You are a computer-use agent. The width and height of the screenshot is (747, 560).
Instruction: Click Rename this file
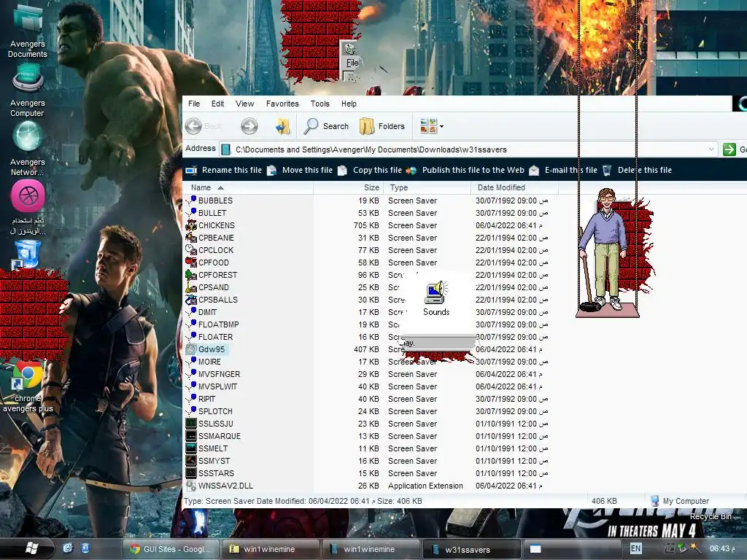(x=224, y=170)
